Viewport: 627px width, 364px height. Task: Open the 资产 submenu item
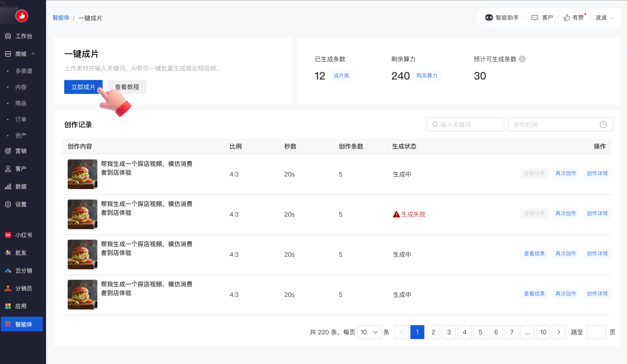click(x=21, y=135)
